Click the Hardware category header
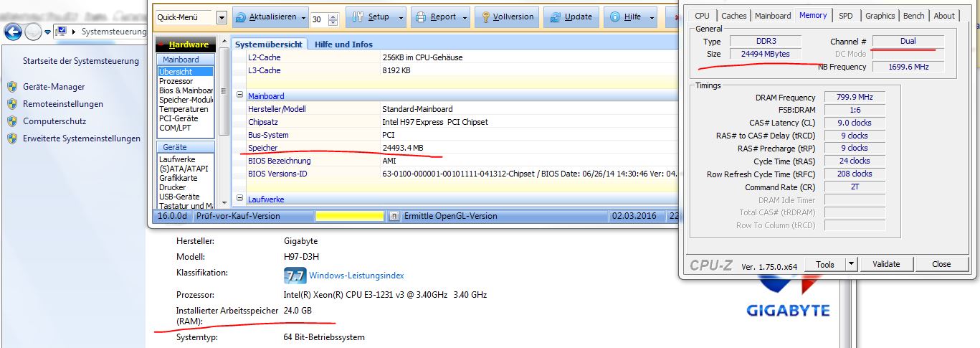Image resolution: width=980 pixels, height=348 pixels. click(x=185, y=44)
